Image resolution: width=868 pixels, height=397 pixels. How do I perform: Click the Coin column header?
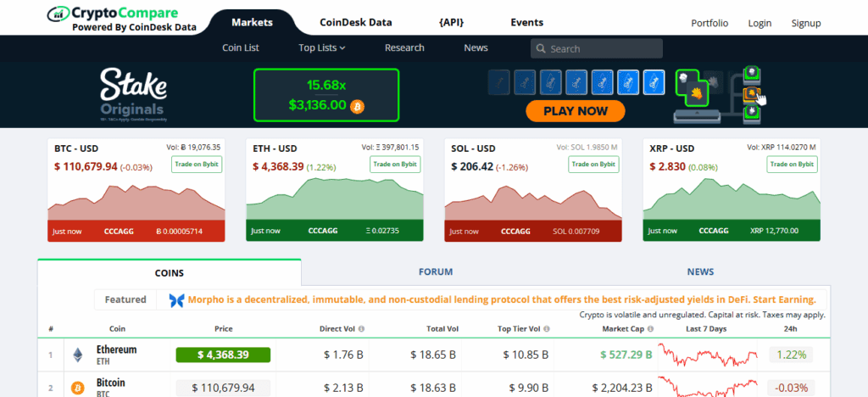point(117,329)
